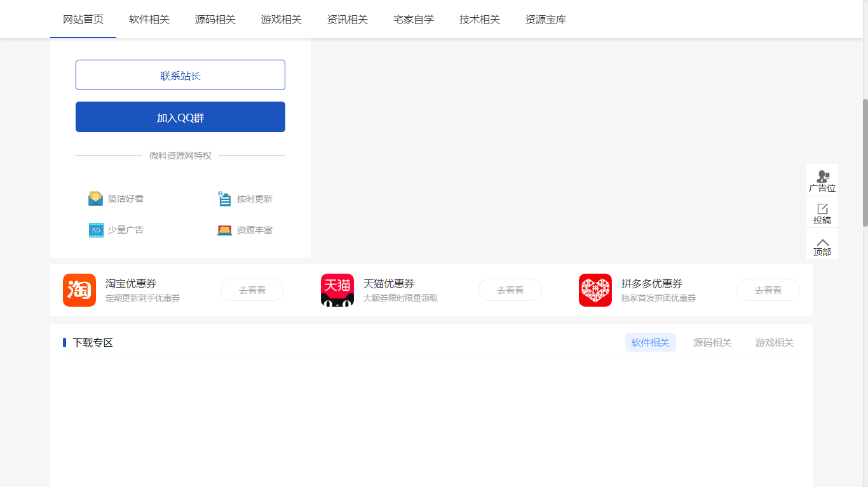
Task: Click the 资源丰富 feature icon
Action: click(224, 229)
